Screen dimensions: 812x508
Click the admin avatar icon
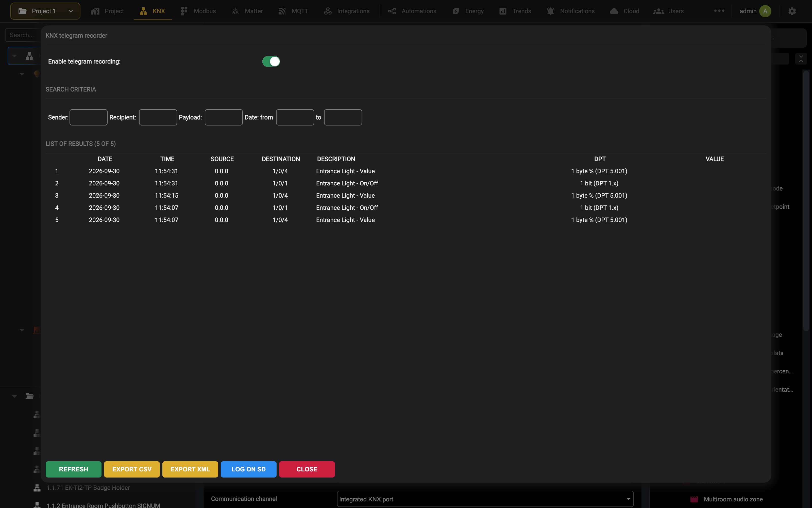tap(765, 11)
